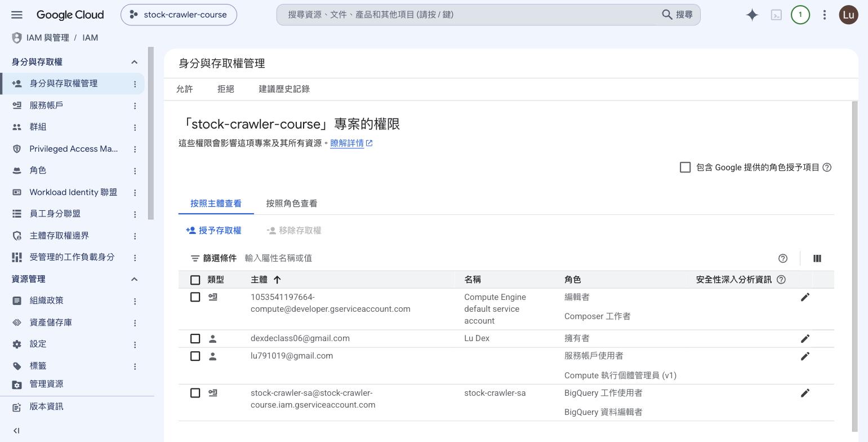Open Workload Identity 聯盟 sidebar item
Screen dimensions: 868x442
pos(72,192)
